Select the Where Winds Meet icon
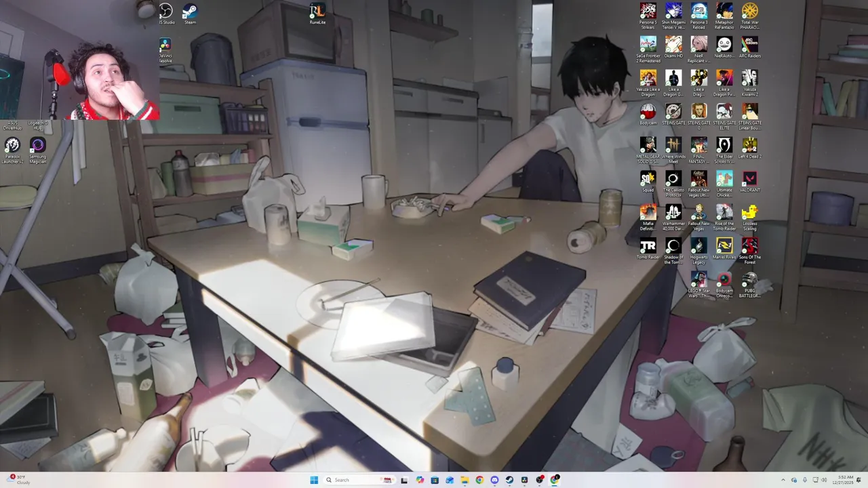 (673, 150)
